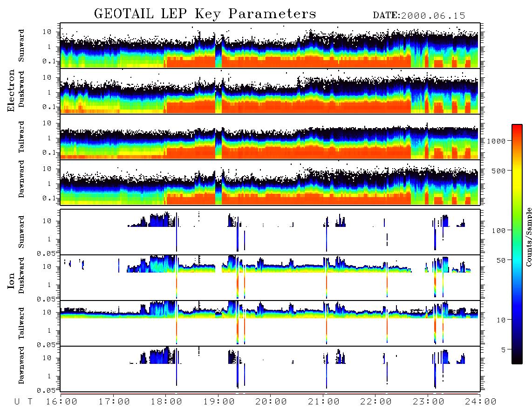
Task: Select the Electron "Sunward" panel label
Action: pyautogui.click(x=21, y=46)
